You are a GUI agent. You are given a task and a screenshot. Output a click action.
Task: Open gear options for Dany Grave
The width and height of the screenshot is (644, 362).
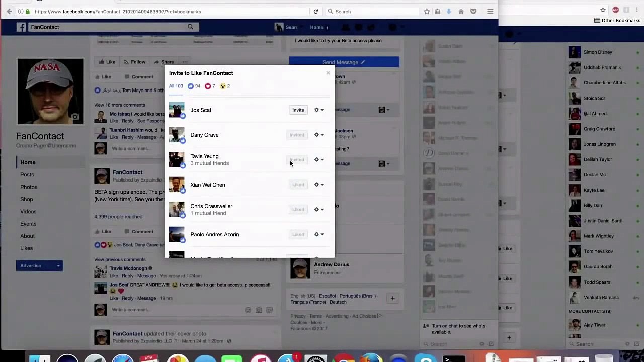pos(319,135)
